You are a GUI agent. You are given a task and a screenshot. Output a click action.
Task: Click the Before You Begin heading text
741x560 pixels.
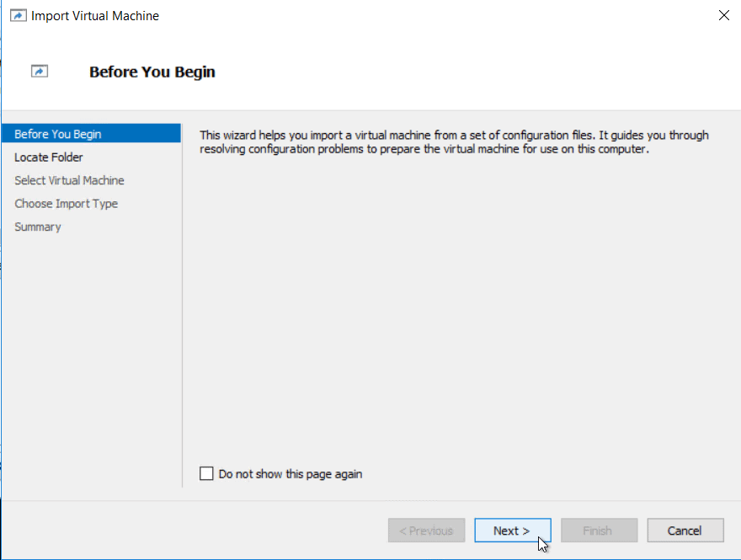click(152, 72)
